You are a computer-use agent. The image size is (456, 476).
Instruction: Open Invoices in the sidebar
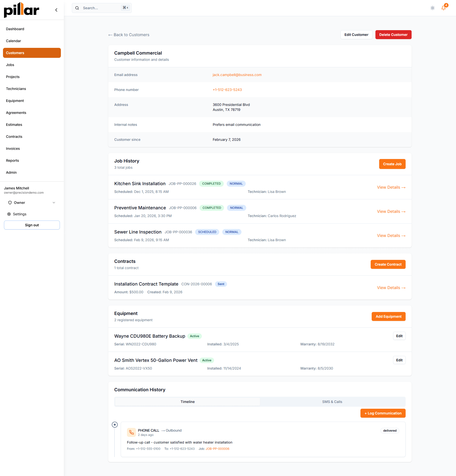click(x=13, y=149)
